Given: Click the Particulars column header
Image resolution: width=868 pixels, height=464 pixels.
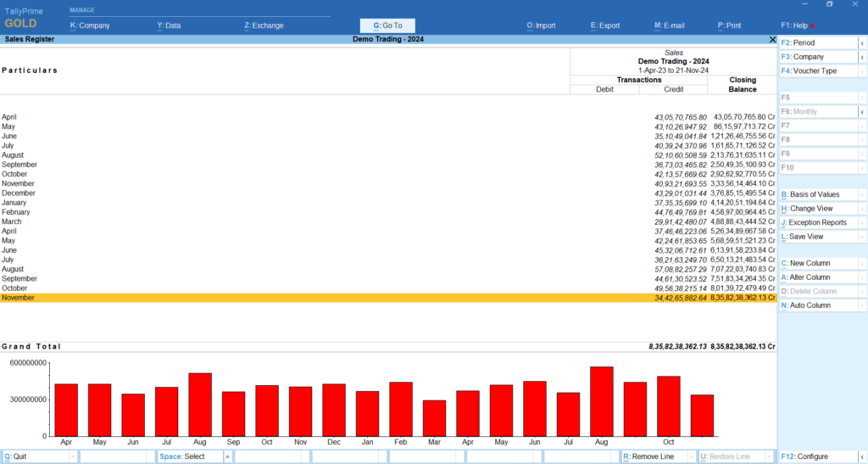Looking at the screenshot, I should coord(30,70).
